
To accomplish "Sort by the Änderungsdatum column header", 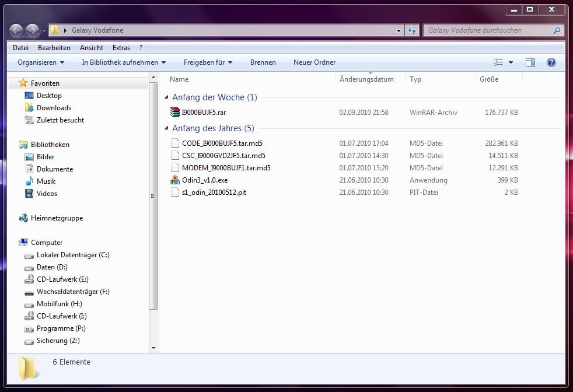I will (366, 79).
